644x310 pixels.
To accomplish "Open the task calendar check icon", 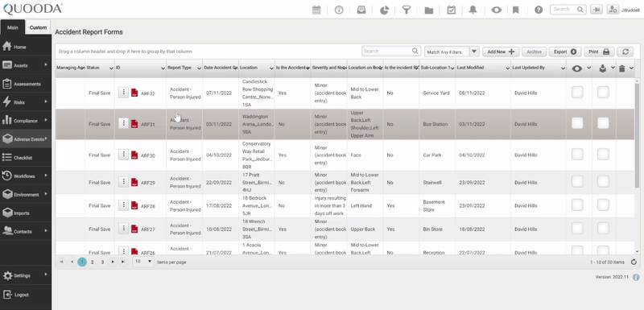I will click(452, 10).
